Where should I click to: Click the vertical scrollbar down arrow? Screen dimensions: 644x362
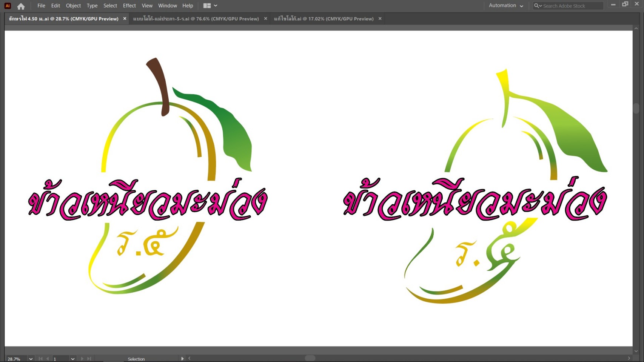click(x=636, y=351)
